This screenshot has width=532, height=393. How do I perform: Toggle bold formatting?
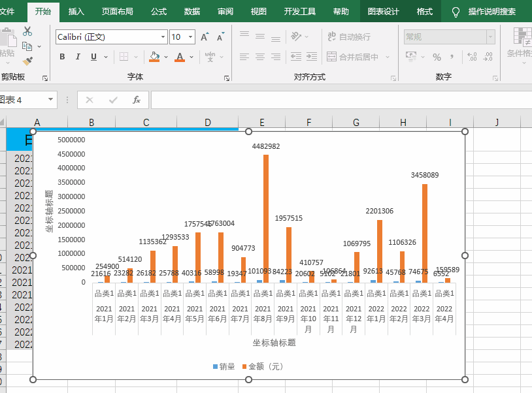[x=62, y=57]
